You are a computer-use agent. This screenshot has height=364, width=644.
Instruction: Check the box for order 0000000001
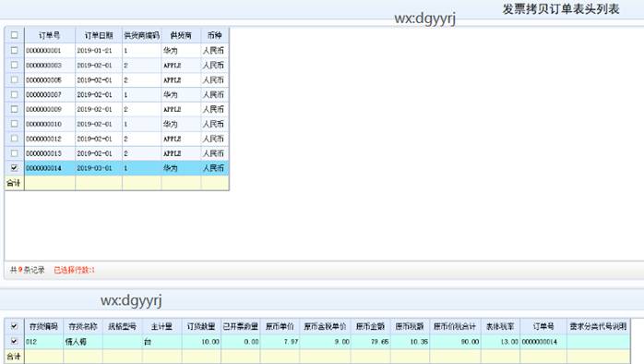click(15, 50)
